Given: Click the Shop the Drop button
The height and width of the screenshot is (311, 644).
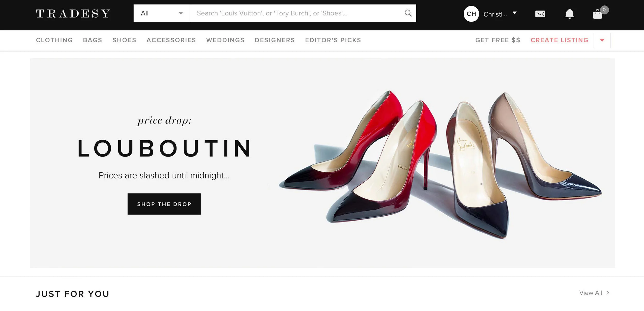Looking at the screenshot, I should (x=164, y=204).
